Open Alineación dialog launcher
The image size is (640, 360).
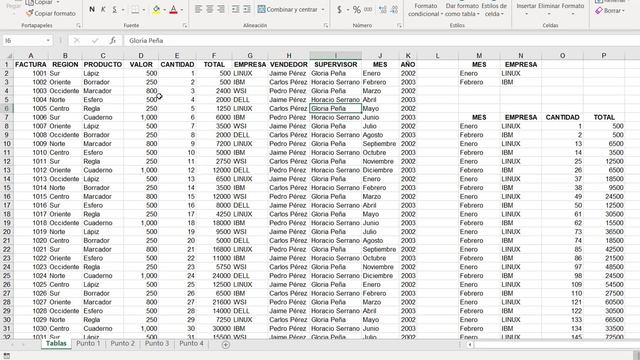click(x=326, y=25)
